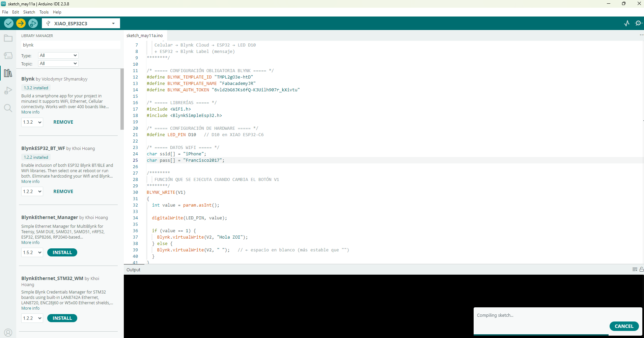Click line number 25 in the gutter
The width and height of the screenshot is (644, 338).
pyautogui.click(x=135, y=160)
